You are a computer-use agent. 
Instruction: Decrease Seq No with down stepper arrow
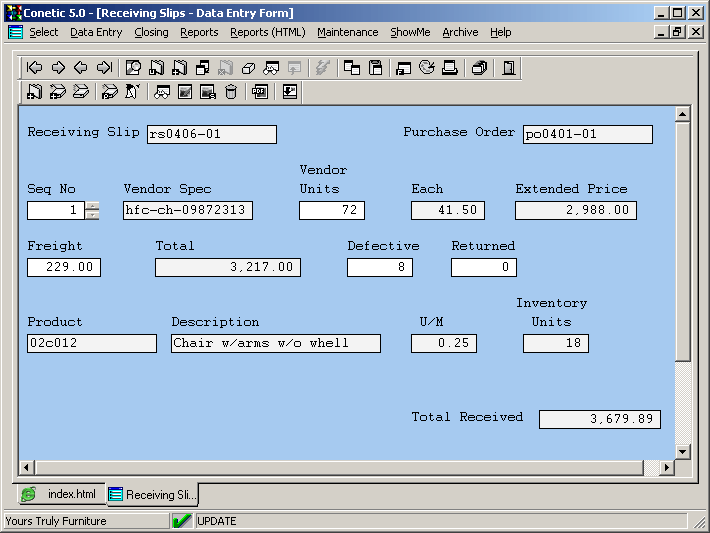point(92,215)
